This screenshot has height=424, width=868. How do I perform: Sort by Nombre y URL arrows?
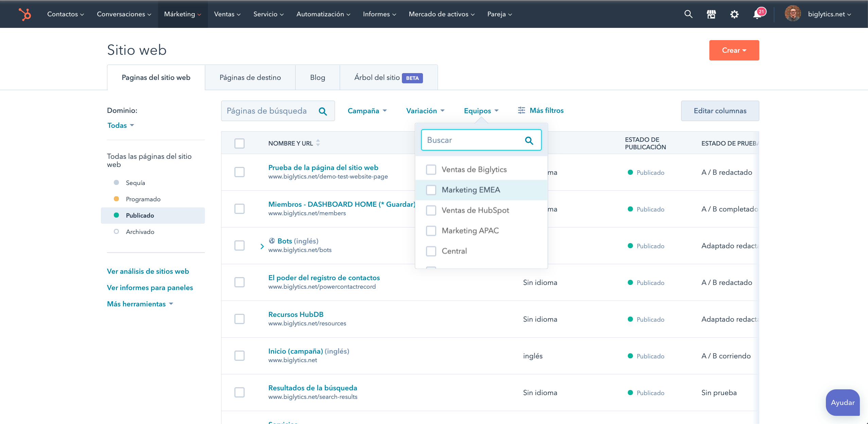pos(318,143)
